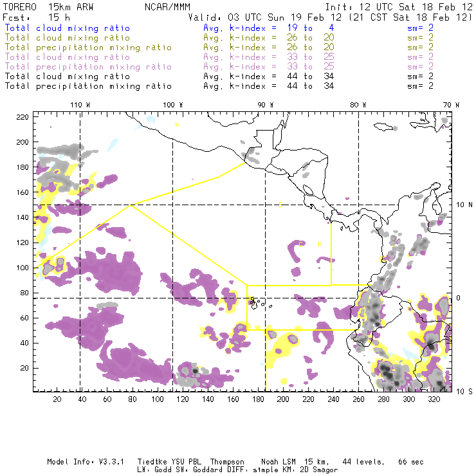This screenshot has width=476, height=476.
Task: Select the 'Valid: 03 UTC Sun 19 Feb 12' text
Action: (265, 17)
